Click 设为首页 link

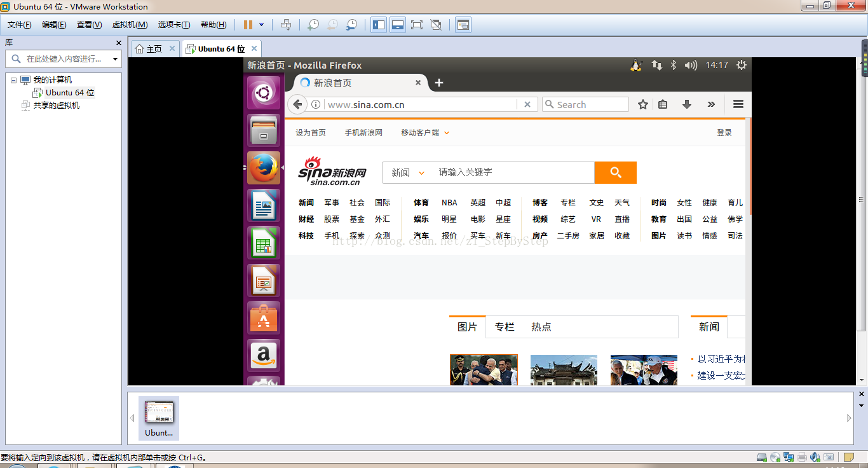tap(311, 133)
